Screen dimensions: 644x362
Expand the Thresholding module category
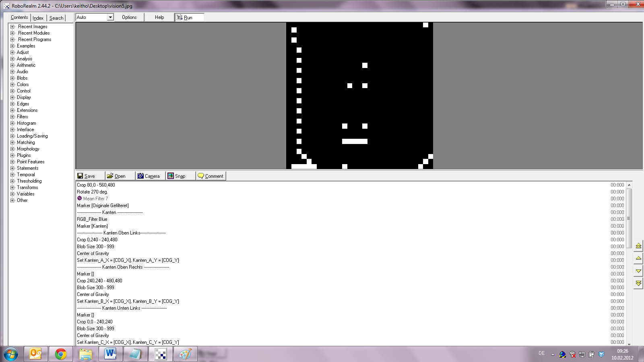[12, 181]
